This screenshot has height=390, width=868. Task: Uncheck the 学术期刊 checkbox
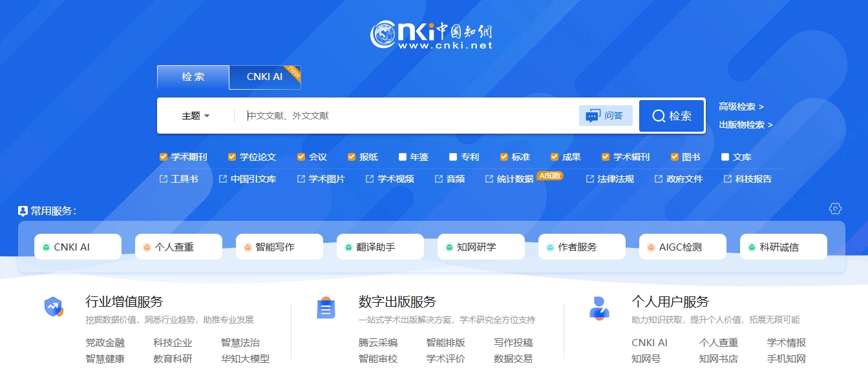pos(164,157)
